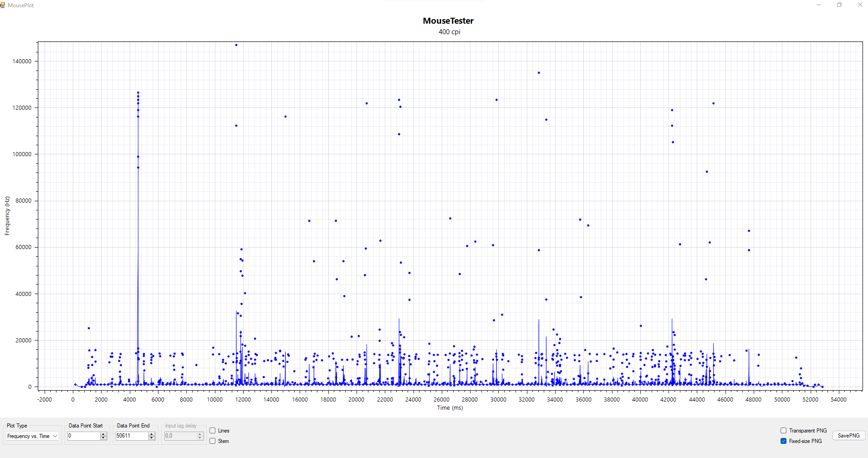Click into the Data Point Start field
Viewport: 868px width, 458px height.
(83, 436)
